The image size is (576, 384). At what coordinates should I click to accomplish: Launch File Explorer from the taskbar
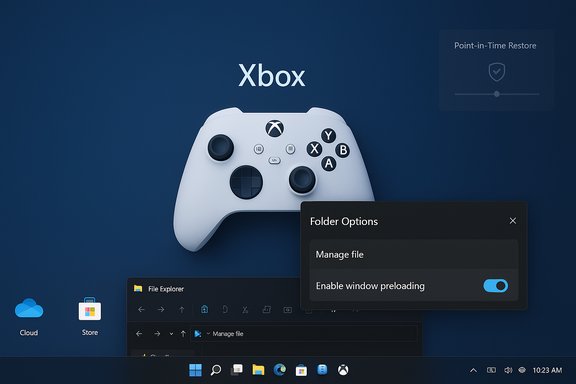[x=258, y=370]
